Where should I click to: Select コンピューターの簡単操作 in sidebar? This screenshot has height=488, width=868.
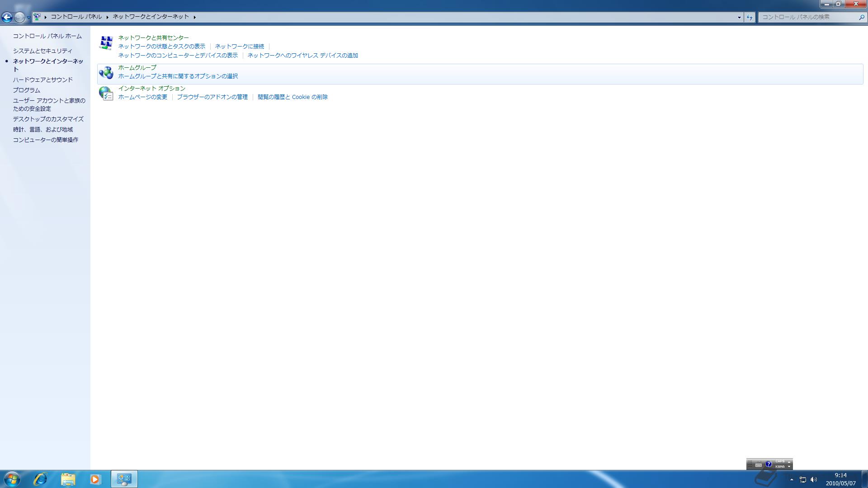[46, 140]
